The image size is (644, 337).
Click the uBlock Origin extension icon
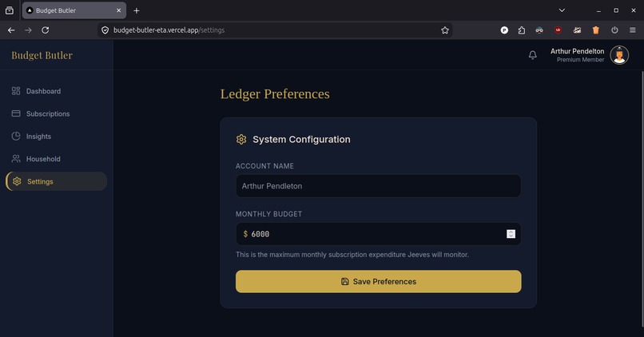point(559,30)
